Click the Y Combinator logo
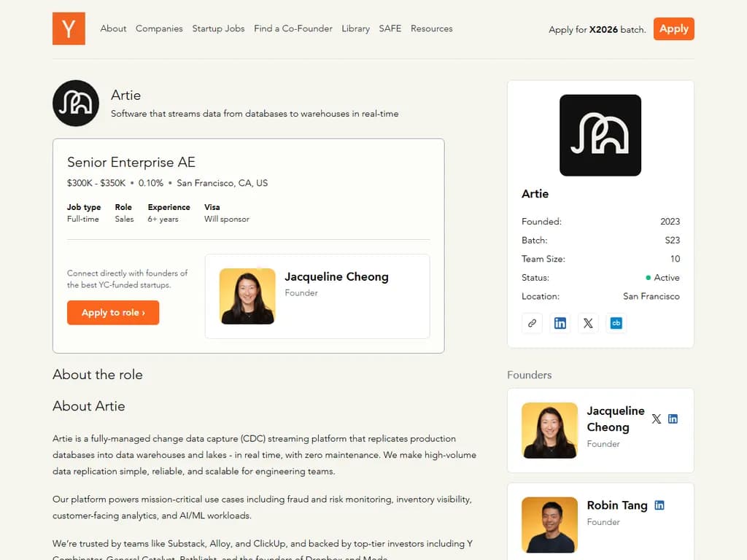This screenshot has width=747, height=560. [68, 28]
